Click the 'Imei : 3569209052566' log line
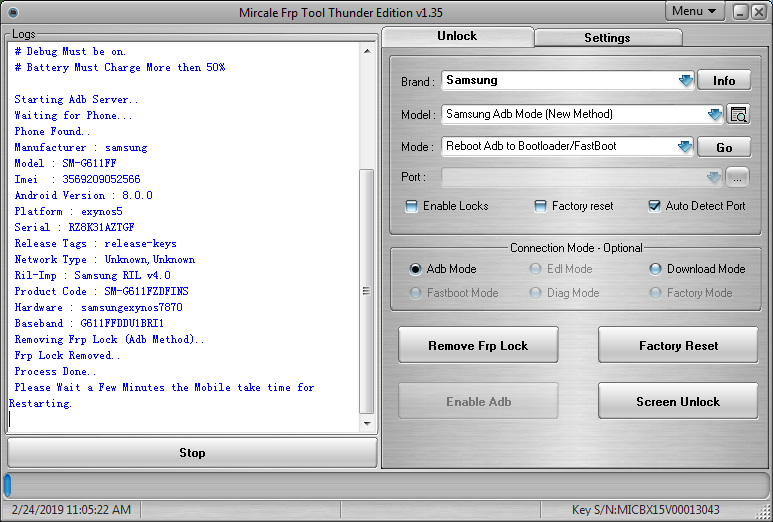The width and height of the screenshot is (773, 522). point(77,179)
